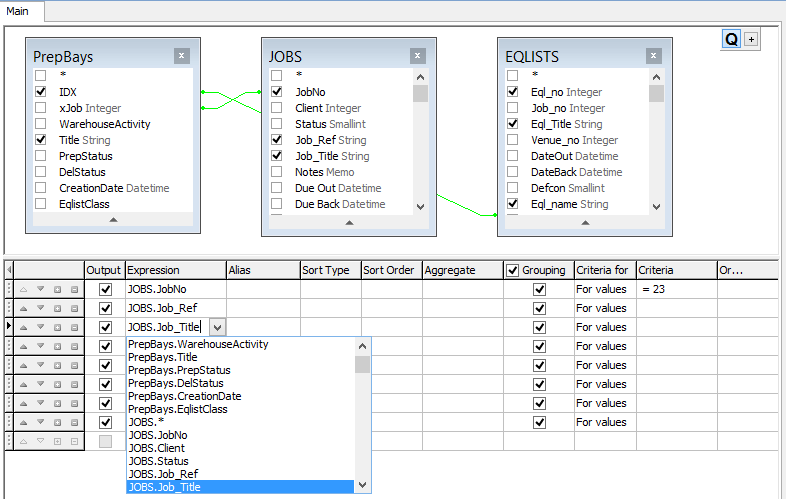Switch to the Main tab
Image resolution: width=786 pixels, height=499 pixels.
pos(18,10)
